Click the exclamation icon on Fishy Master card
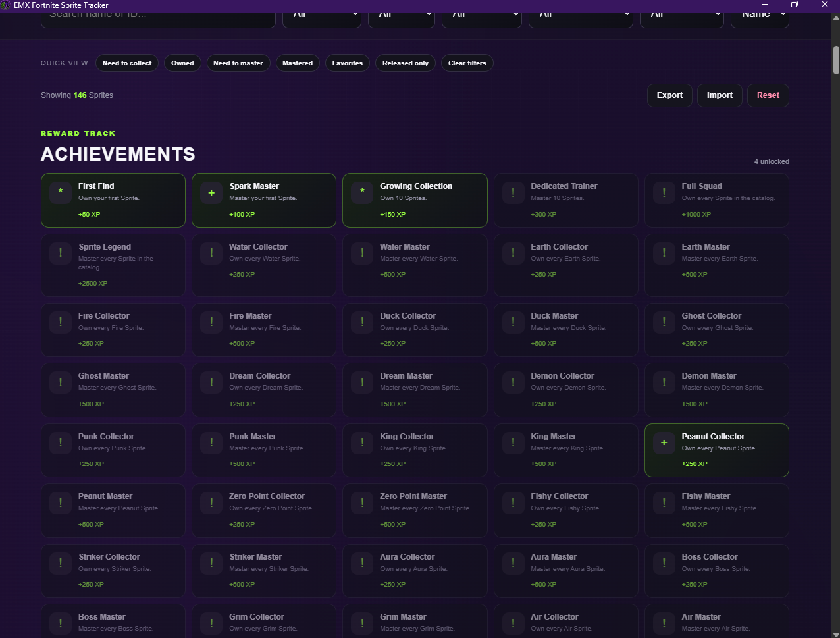The height and width of the screenshot is (638, 840). pos(664,503)
